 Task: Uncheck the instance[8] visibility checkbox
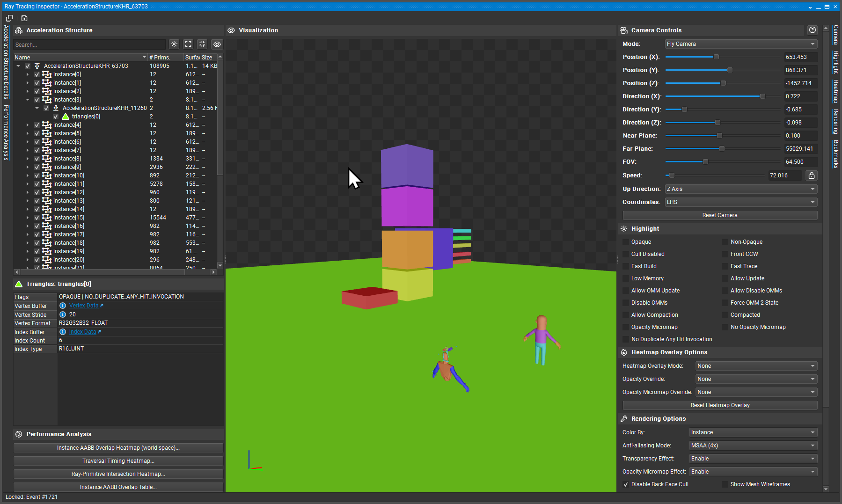point(37,159)
